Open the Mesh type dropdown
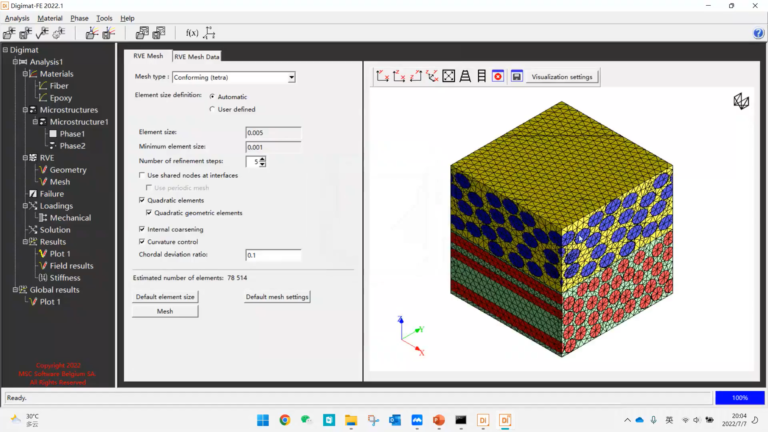The width and height of the screenshot is (768, 432). [291, 77]
